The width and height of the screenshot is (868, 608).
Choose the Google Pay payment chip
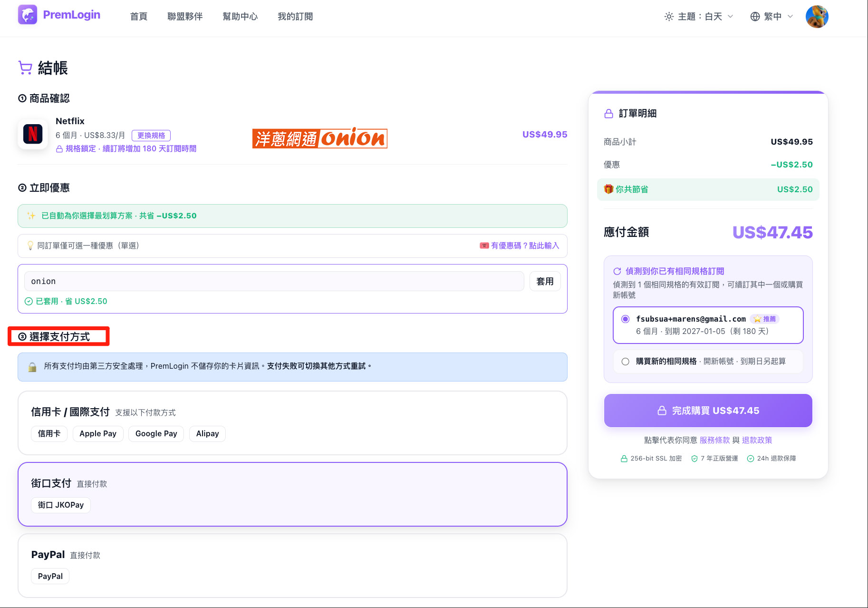coord(156,433)
